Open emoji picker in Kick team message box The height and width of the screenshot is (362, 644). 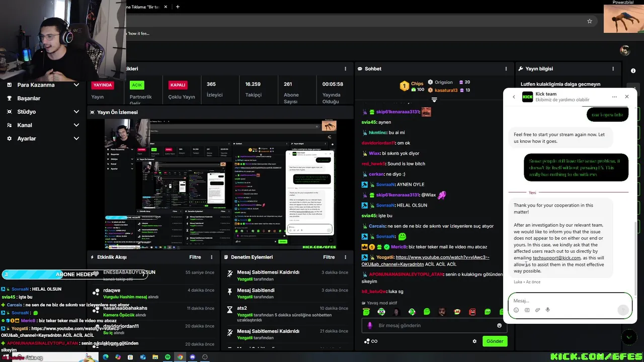point(516,310)
